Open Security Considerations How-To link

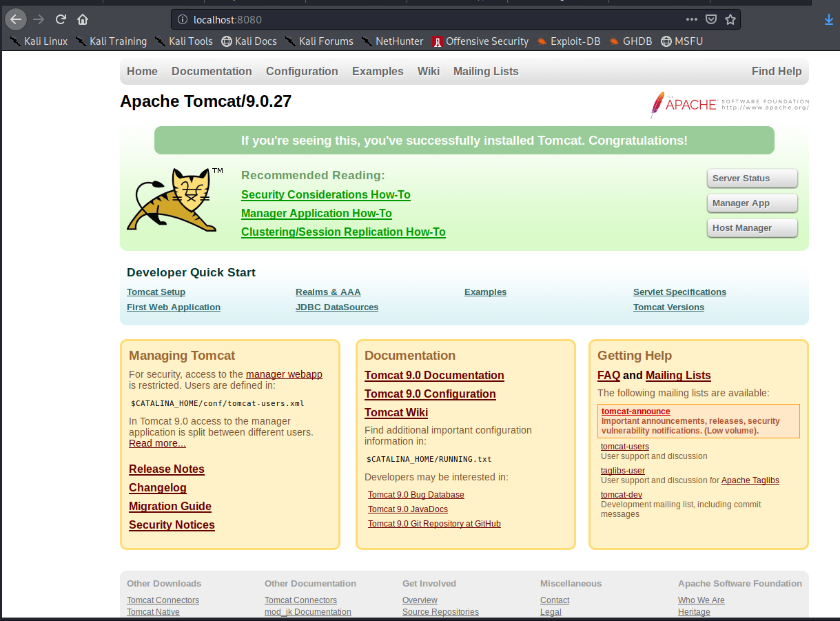[x=325, y=195]
